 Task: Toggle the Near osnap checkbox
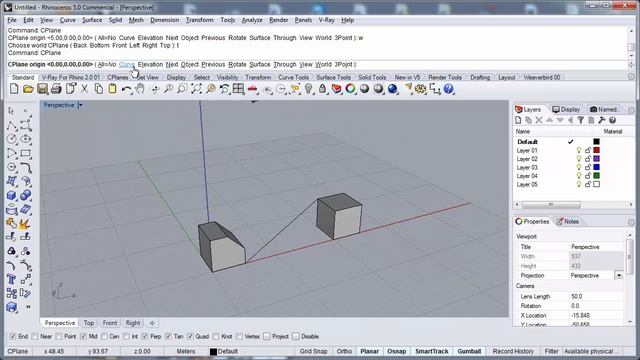click(x=35, y=336)
